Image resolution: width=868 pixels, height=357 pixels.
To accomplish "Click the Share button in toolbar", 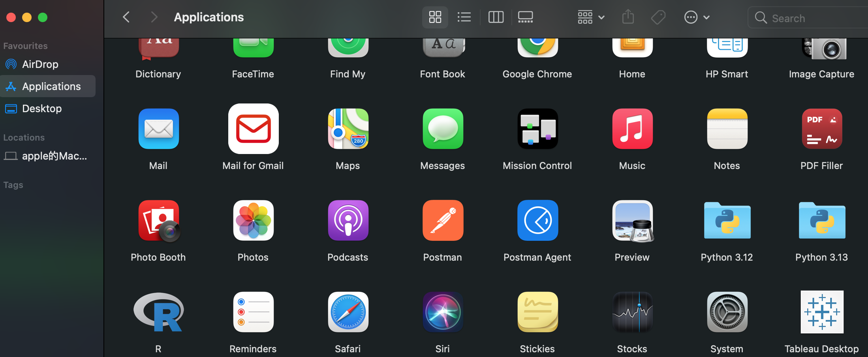I will tap(628, 17).
